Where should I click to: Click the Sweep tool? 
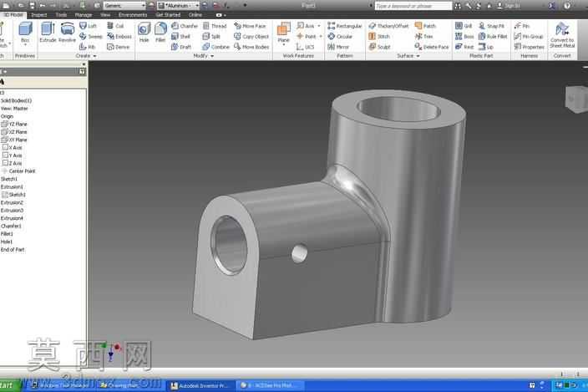click(90, 37)
